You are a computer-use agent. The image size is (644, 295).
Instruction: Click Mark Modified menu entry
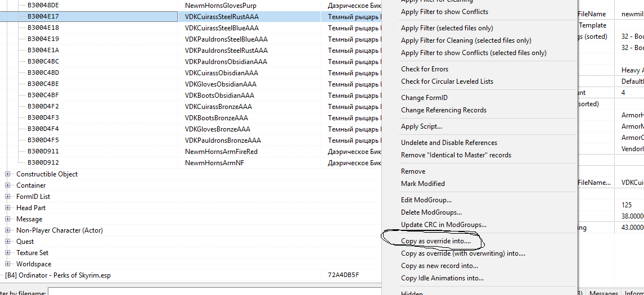pos(422,184)
